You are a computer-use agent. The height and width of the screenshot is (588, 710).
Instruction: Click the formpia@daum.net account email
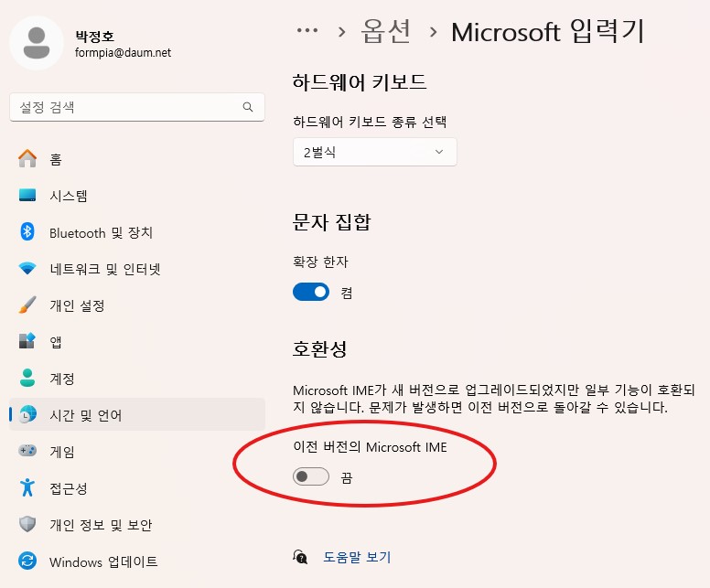pos(124,52)
